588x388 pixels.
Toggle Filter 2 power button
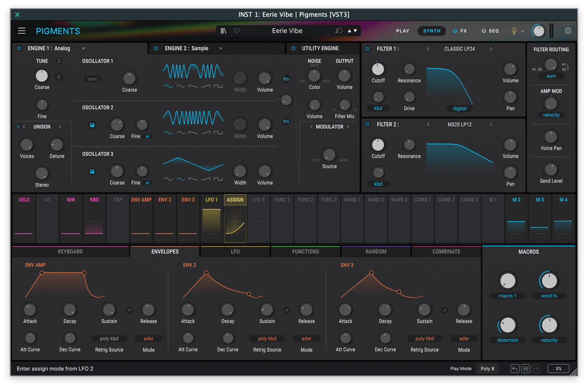pyautogui.click(x=367, y=124)
